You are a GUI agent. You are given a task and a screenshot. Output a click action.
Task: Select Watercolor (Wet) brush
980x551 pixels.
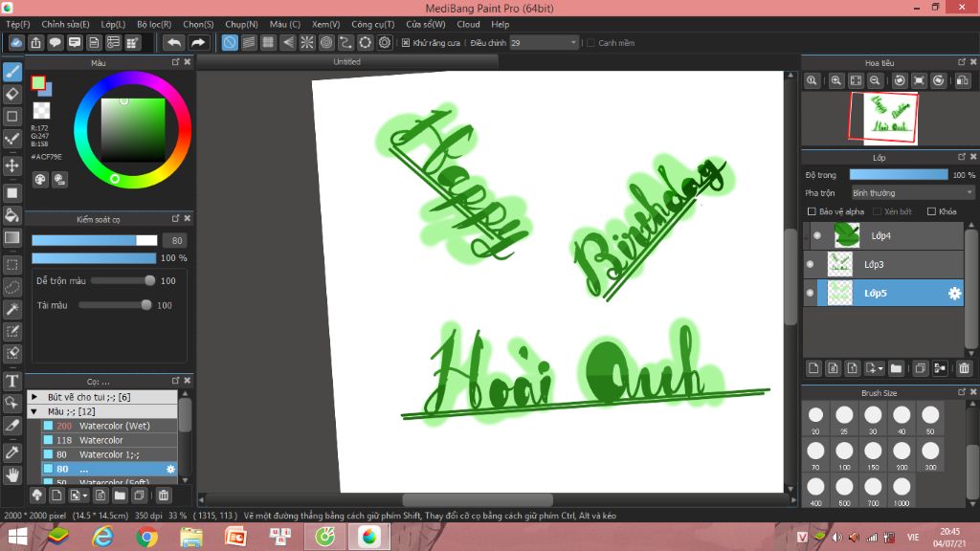pos(109,426)
